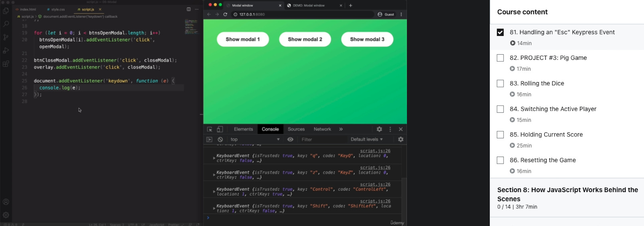Uncheck lecture 81 Handling an Esc Keypress

pos(500,32)
